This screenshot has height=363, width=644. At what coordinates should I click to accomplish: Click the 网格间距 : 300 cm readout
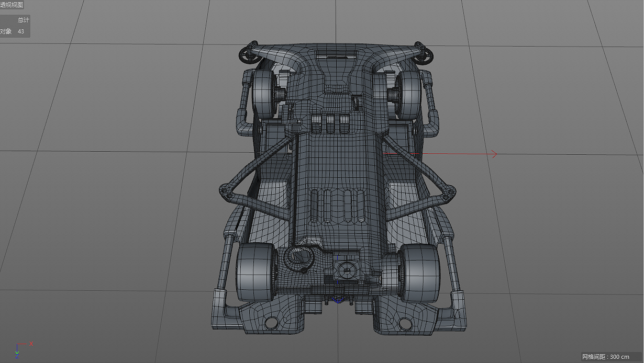tap(606, 357)
